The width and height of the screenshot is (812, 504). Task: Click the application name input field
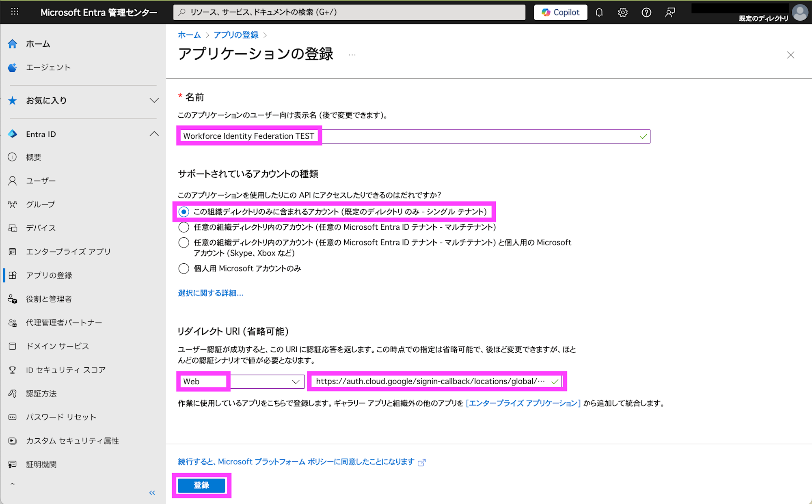coord(414,136)
